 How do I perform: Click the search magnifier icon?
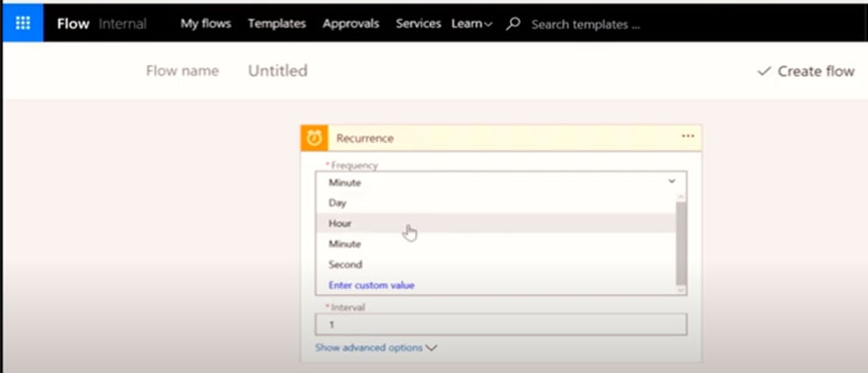click(513, 24)
